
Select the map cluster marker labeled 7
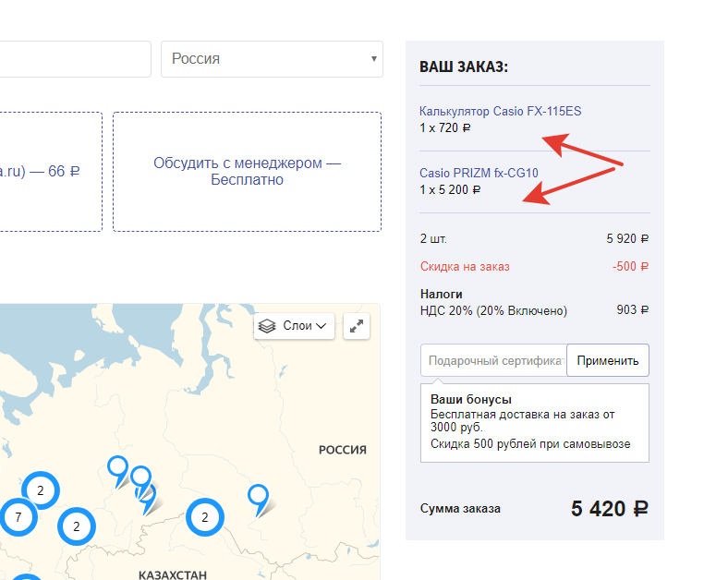coord(18,517)
